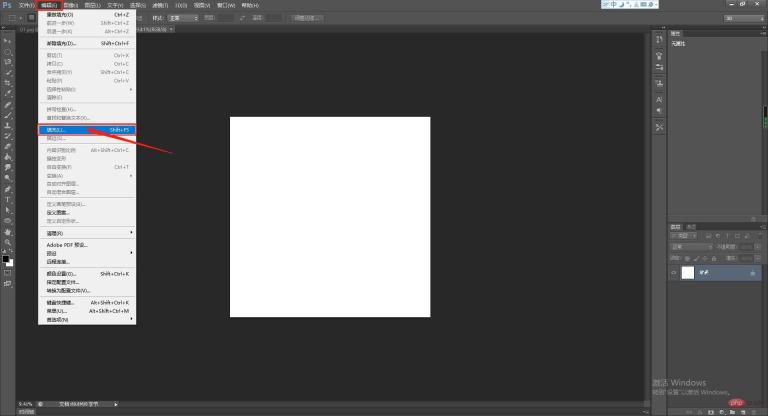Select the Pen tool
Viewport: 768px width, 416px height.
point(7,189)
